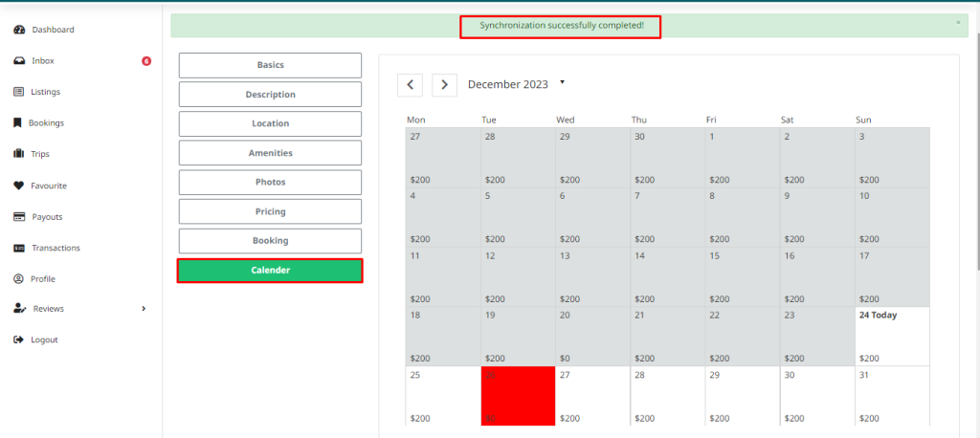Click the December 24 Today cell

point(892,336)
